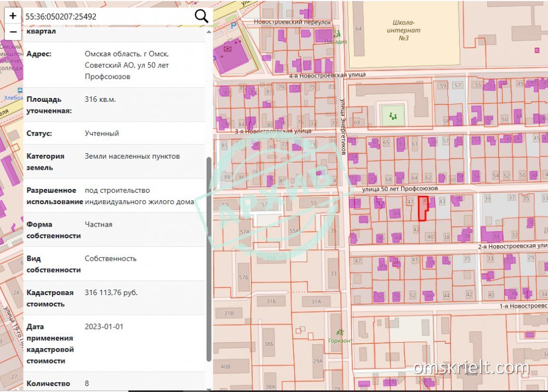Click the cadastral number search field
548x392 pixels.
tap(107, 16)
